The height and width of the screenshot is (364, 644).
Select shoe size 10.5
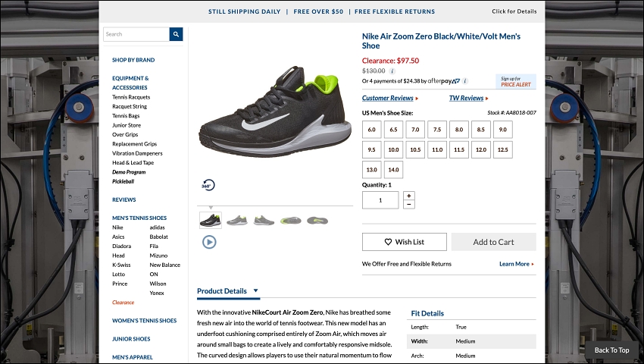pos(415,149)
